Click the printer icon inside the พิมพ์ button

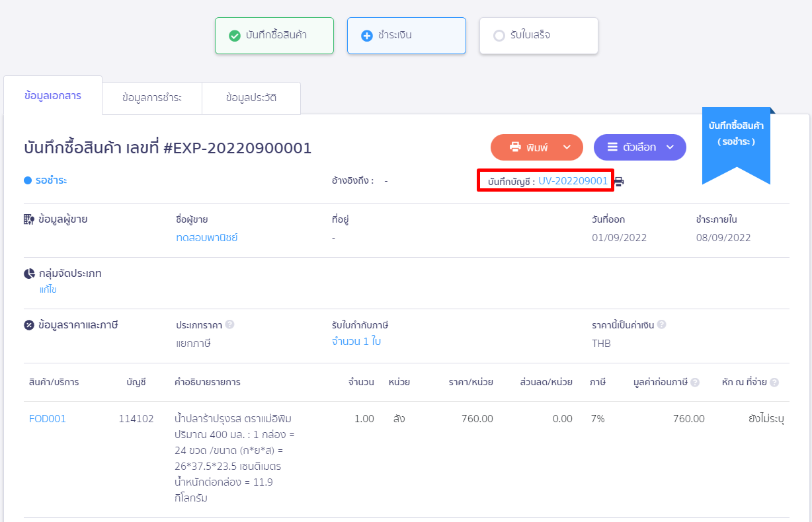[x=515, y=147]
